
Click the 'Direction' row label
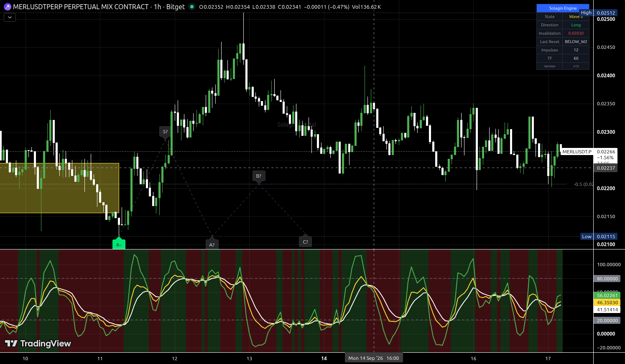pos(550,25)
